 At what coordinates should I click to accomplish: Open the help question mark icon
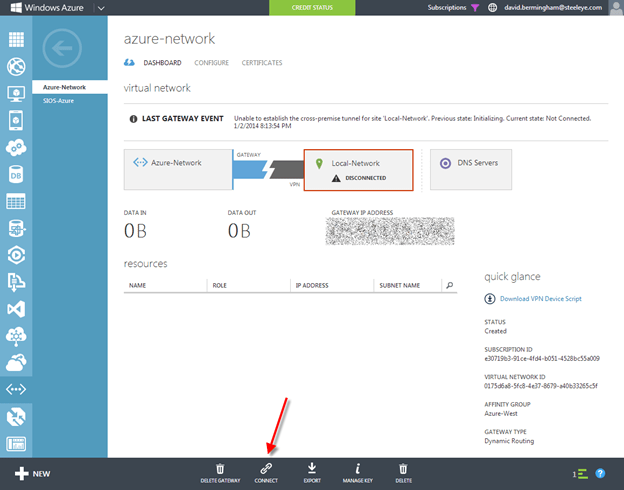[x=601, y=473]
